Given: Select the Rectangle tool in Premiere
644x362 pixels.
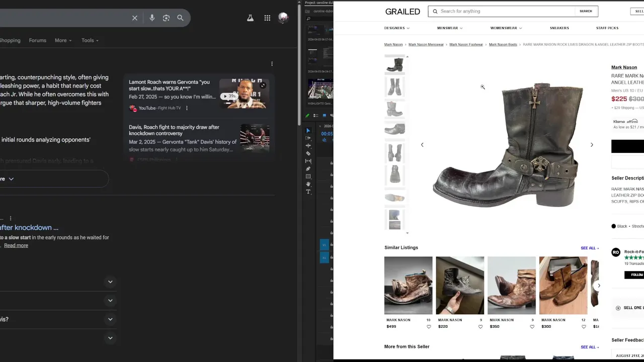Looking at the screenshot, I should point(308,176).
